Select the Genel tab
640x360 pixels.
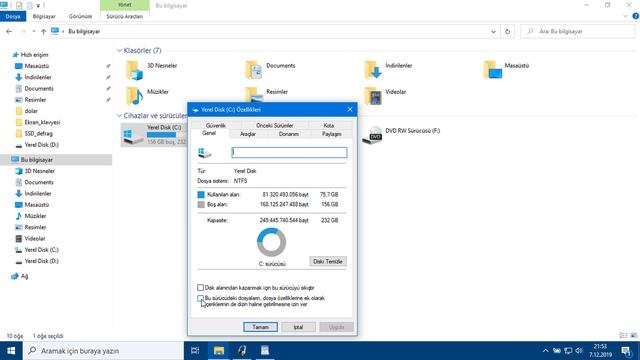click(x=209, y=133)
